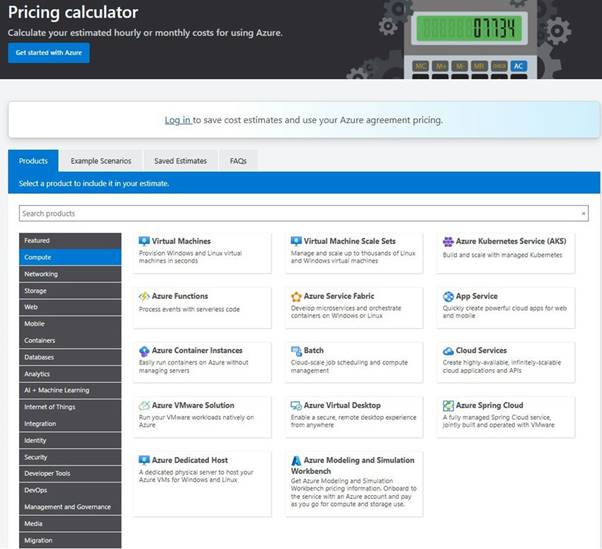Click the Azure Kubernetes Service icon
The width and height of the screenshot is (602, 549).
tap(448, 241)
